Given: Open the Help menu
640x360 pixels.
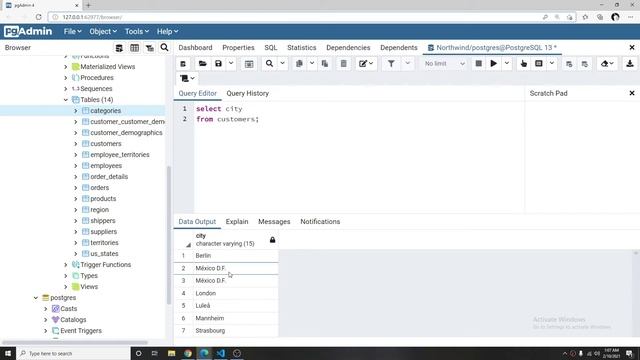Looking at the screenshot, I should point(167,31).
